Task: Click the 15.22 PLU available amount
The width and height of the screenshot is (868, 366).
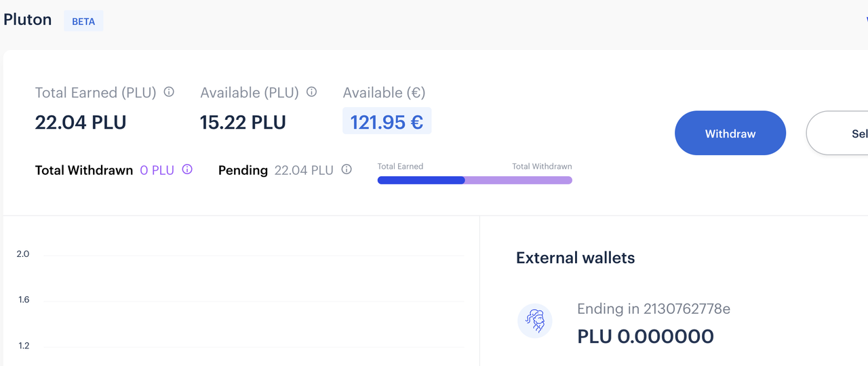Action: click(x=243, y=123)
